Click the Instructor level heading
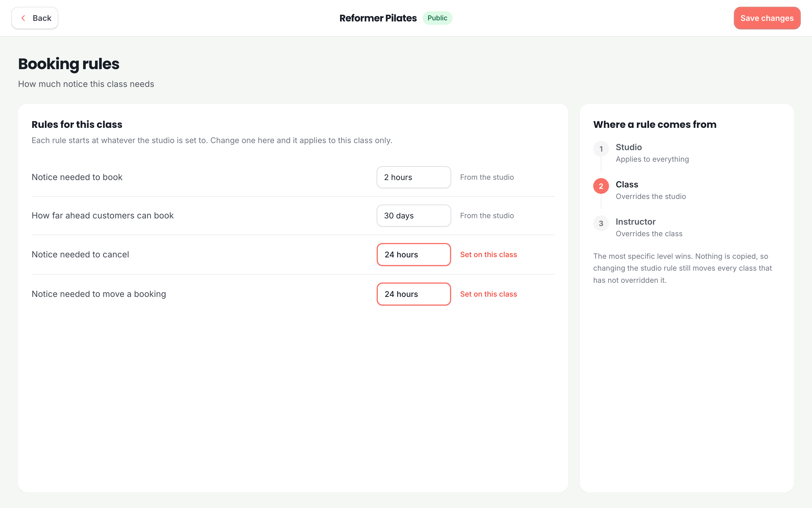Image resolution: width=812 pixels, height=508 pixels. [x=636, y=222]
